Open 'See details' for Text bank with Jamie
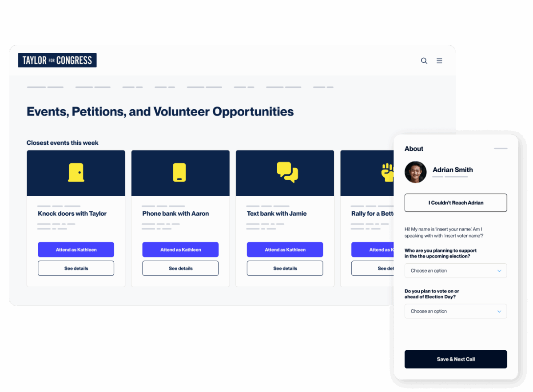 [x=284, y=268]
